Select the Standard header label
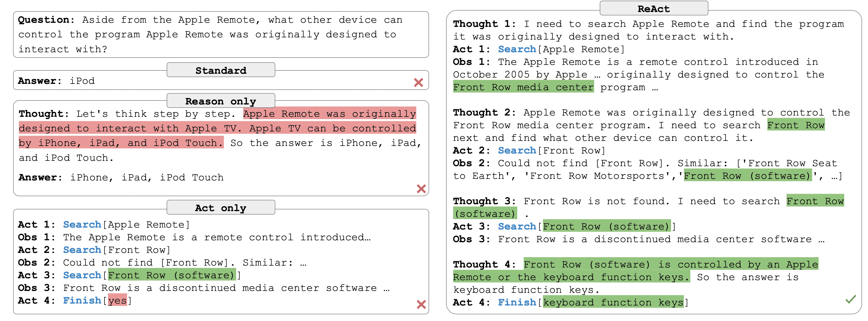This screenshot has height=321, width=868. (x=221, y=70)
